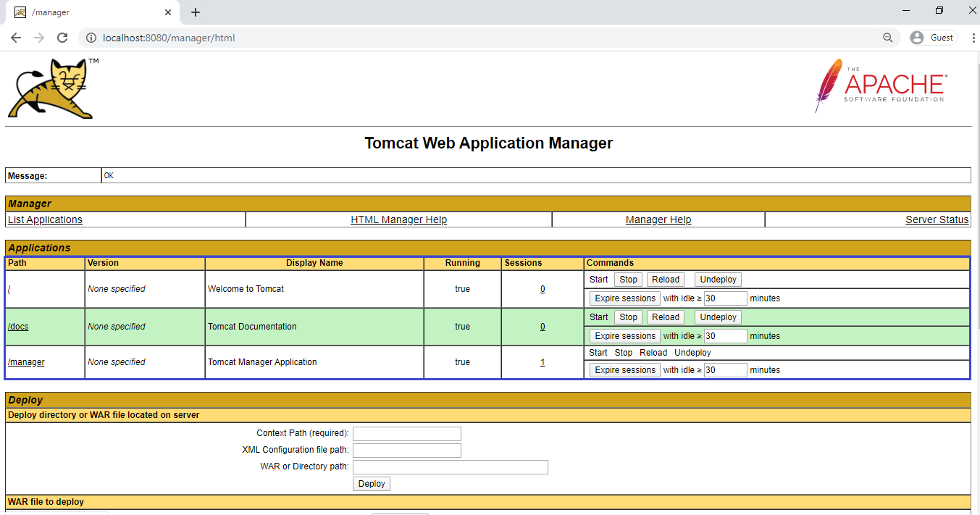The width and height of the screenshot is (980, 515).
Task: Open the Guest profile button
Action: [x=934, y=38]
